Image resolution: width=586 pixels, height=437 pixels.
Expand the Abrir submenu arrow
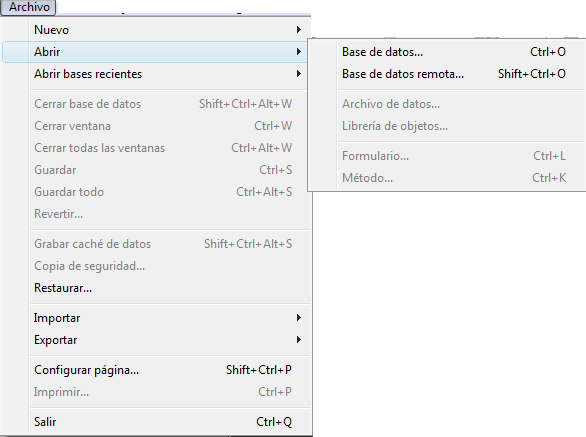click(299, 52)
